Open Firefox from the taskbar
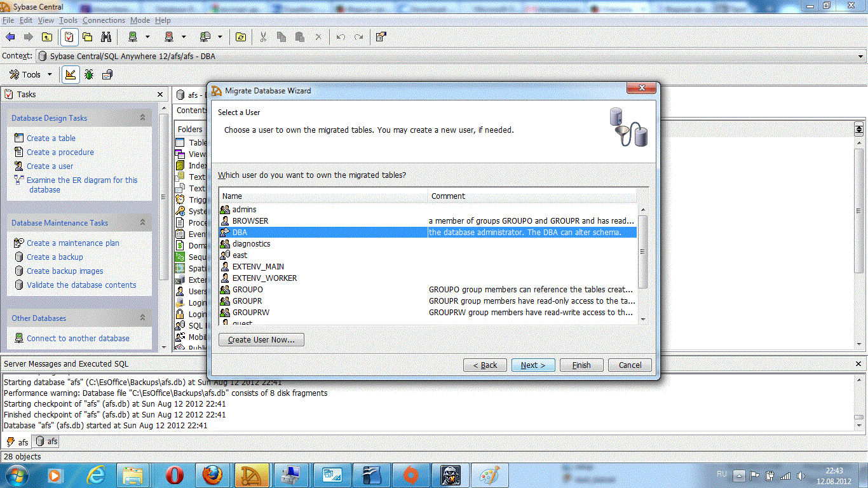 point(213,475)
